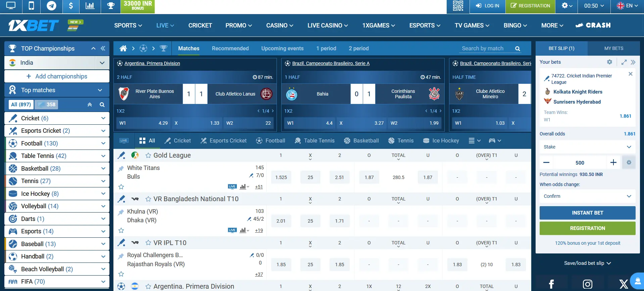
Task: Toggle favorite star for VR IPL T10
Action: [x=148, y=243]
